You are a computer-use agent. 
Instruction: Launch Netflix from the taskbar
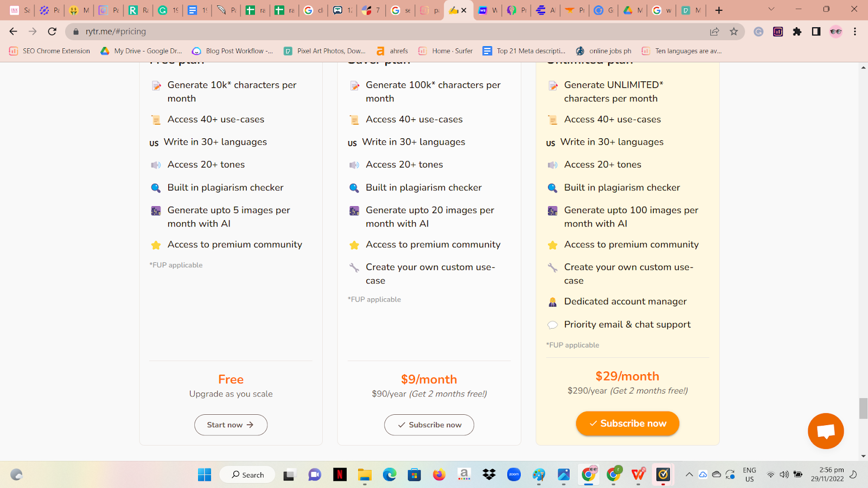tap(340, 475)
